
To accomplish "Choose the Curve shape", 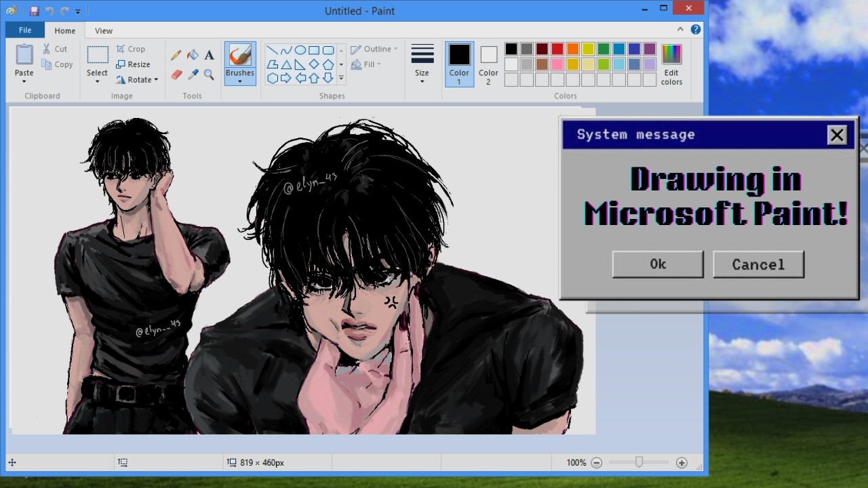I will pos(286,50).
